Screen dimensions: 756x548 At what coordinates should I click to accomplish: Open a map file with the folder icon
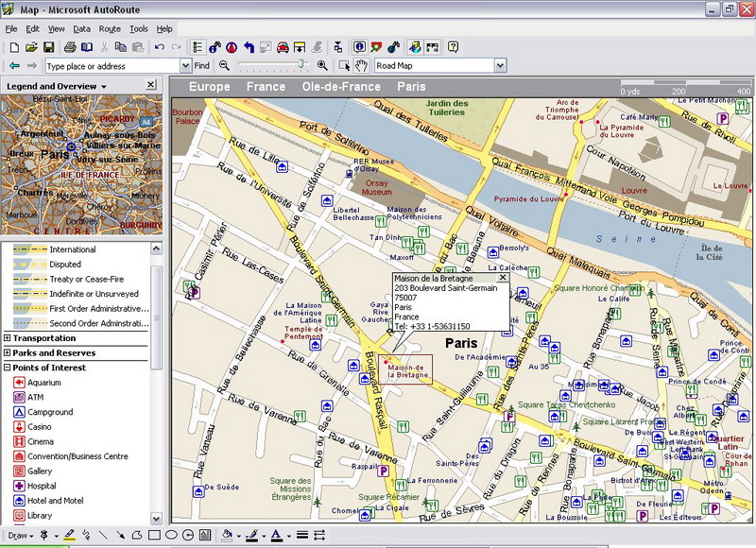pyautogui.click(x=31, y=47)
